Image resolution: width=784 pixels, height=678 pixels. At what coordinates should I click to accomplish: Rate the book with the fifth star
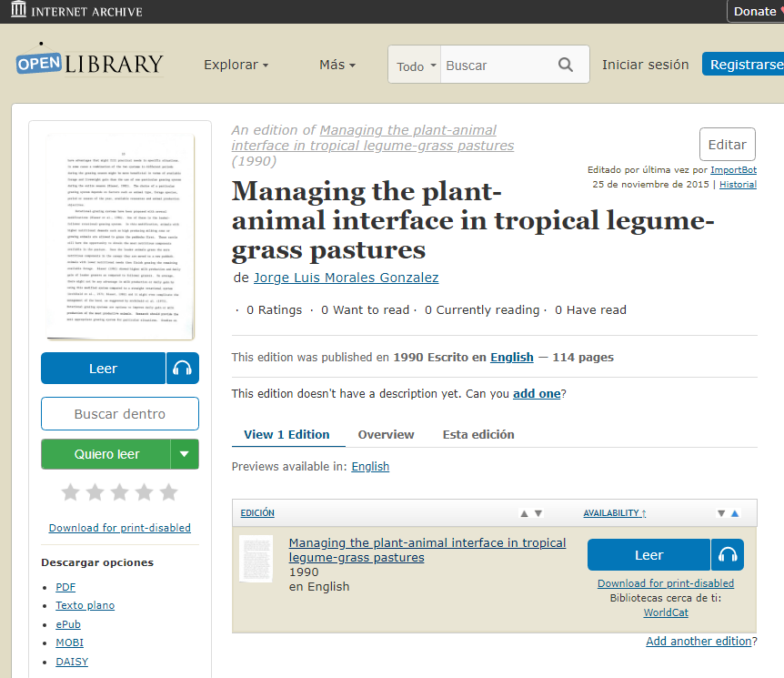(x=168, y=492)
